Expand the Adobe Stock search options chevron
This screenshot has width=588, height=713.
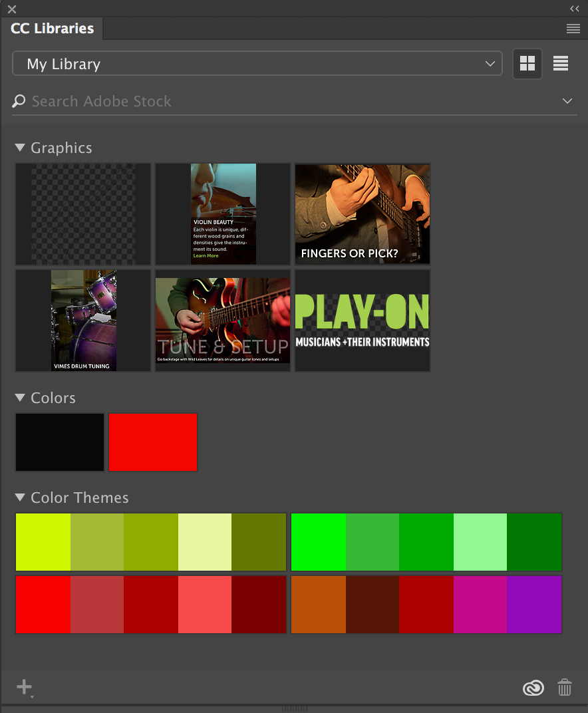tap(567, 101)
